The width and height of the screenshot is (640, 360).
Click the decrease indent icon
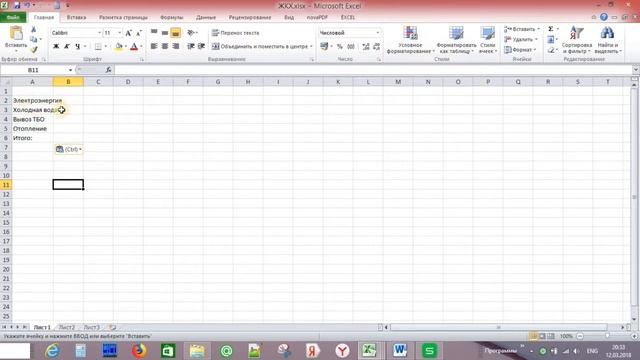[191, 47]
